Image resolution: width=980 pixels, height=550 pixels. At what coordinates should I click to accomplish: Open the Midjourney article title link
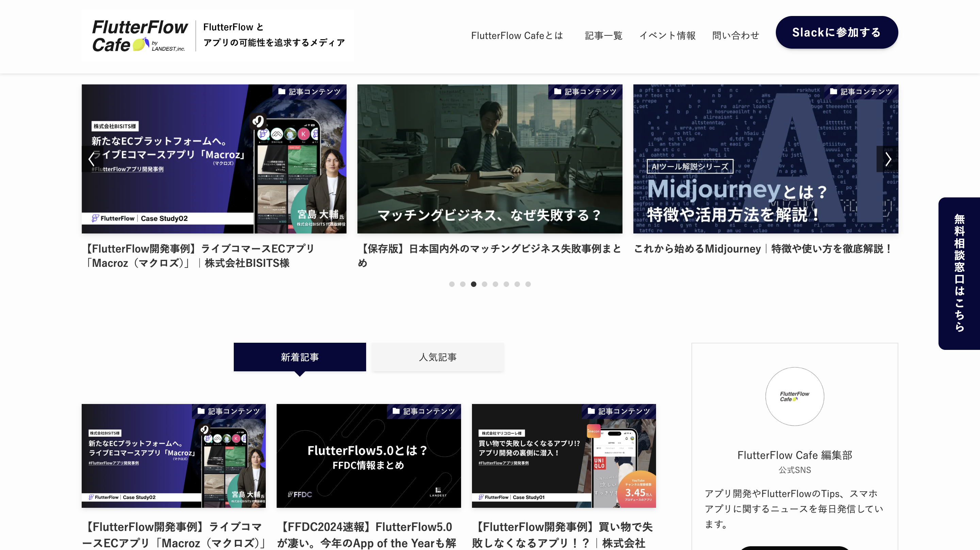click(763, 249)
